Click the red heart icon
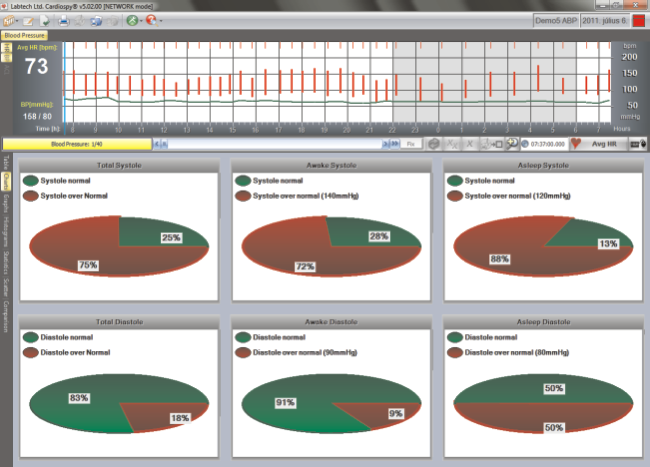Screen dimensions: 650x467 pyautogui.click(x=576, y=144)
